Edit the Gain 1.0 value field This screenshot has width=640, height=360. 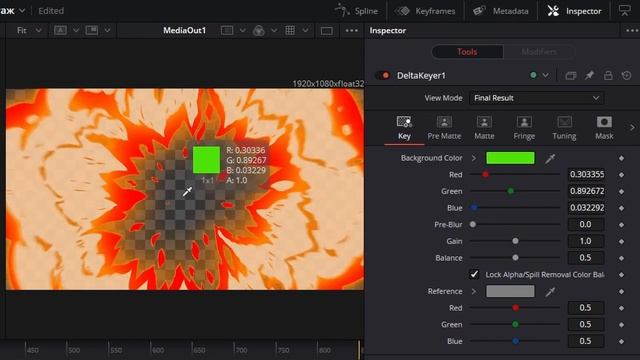586,241
